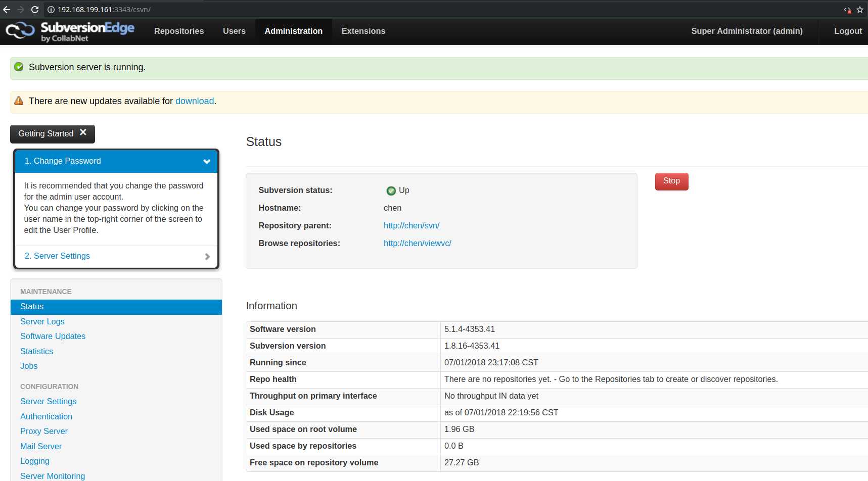This screenshot has width=868, height=481.
Task: Click the green check server running icon
Action: coord(19,67)
